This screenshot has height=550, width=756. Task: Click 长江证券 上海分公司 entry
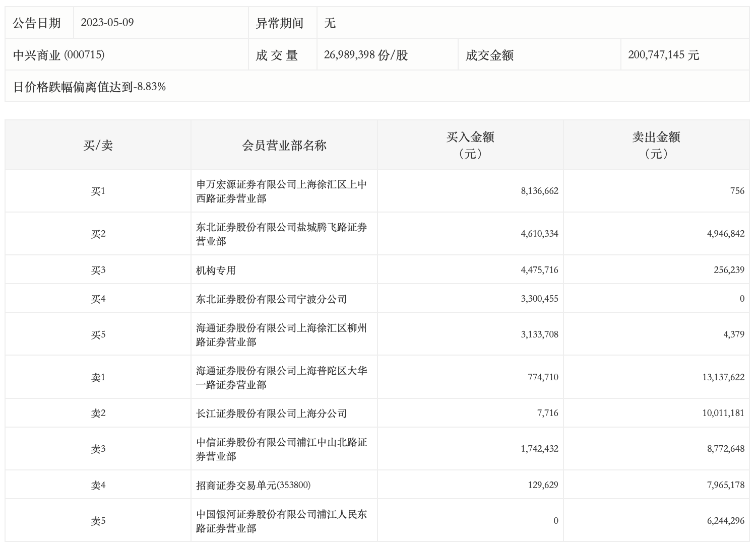click(271, 414)
